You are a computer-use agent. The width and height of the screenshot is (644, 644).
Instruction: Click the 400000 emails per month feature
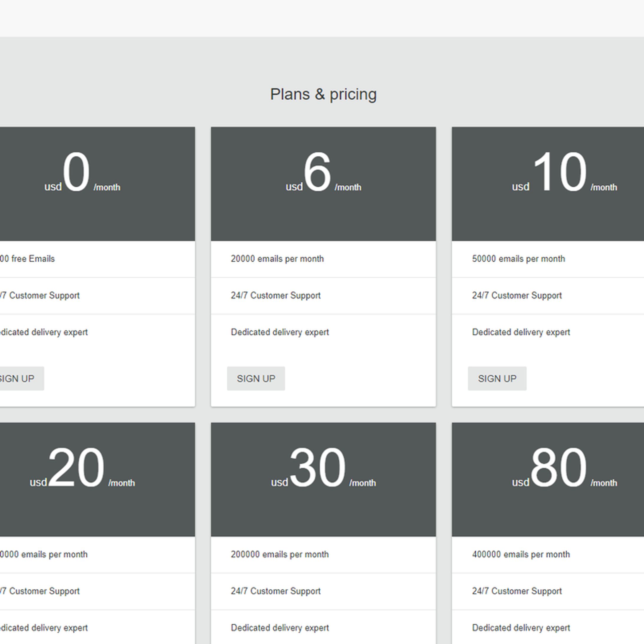(x=521, y=554)
